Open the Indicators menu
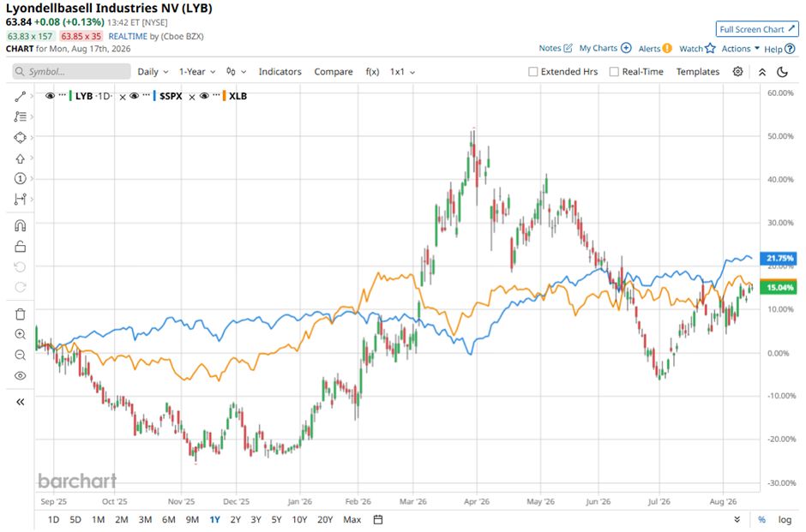Image resolution: width=806 pixels, height=532 pixels. pyautogui.click(x=280, y=72)
